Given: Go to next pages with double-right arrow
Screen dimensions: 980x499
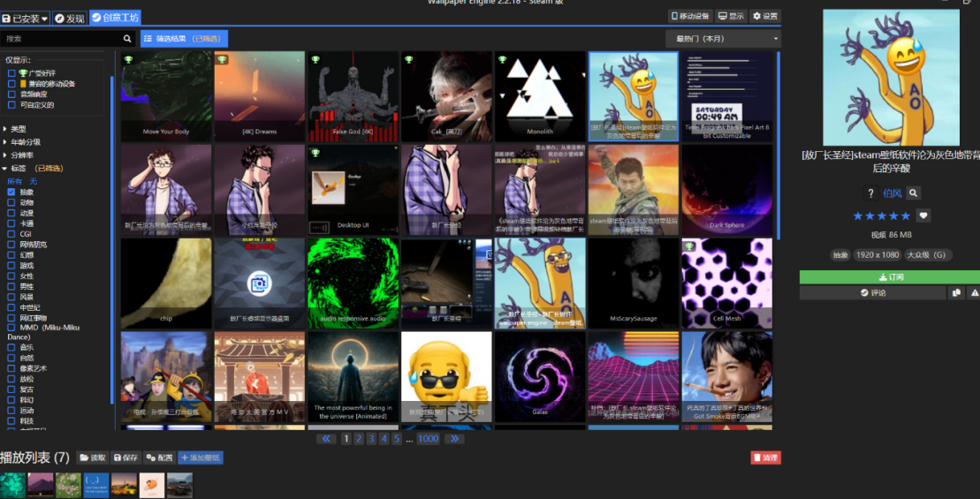Looking at the screenshot, I should [x=453, y=439].
